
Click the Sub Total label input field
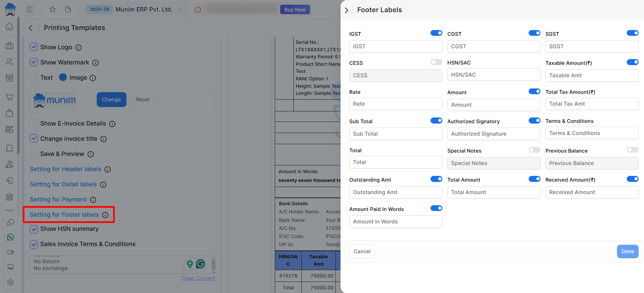click(x=396, y=134)
